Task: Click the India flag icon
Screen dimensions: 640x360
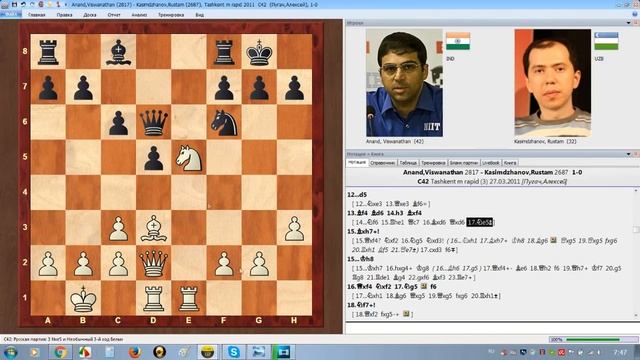Action: pyautogui.click(x=458, y=41)
